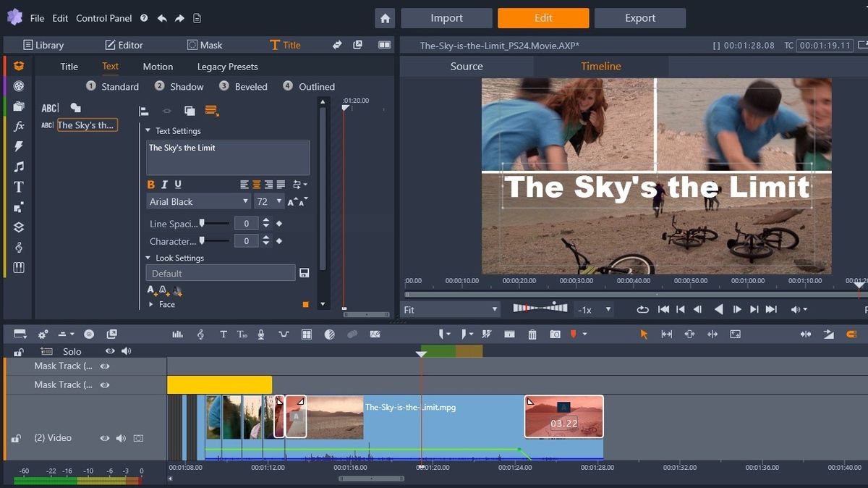Collapse the Text Settings section
868x488 pixels.
[150, 130]
